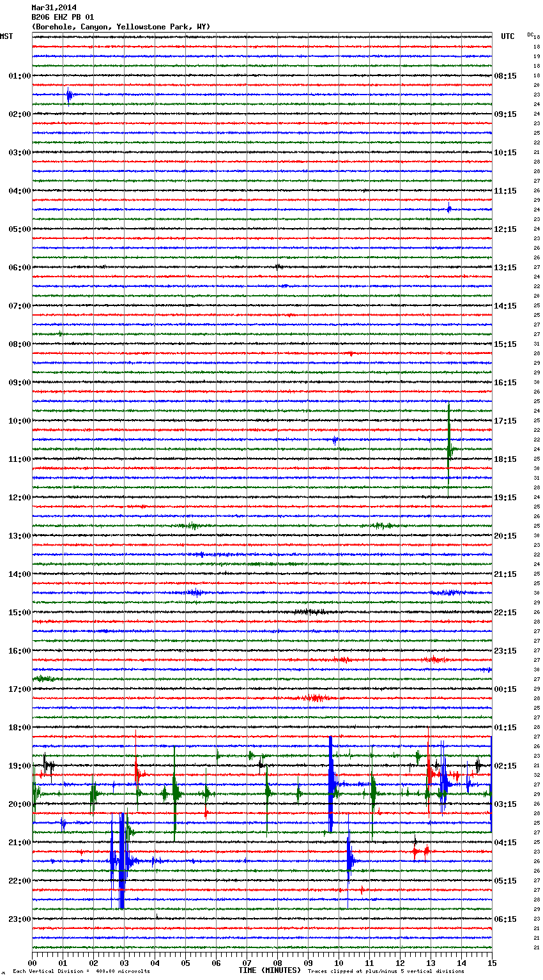
Task: Select the 22:00 MST time label
Action: (20, 881)
